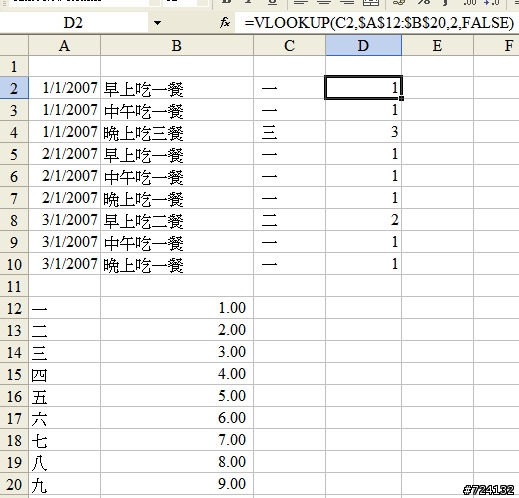Click cell A18 containing '七'
This screenshot has width=519, height=498.
(64, 440)
